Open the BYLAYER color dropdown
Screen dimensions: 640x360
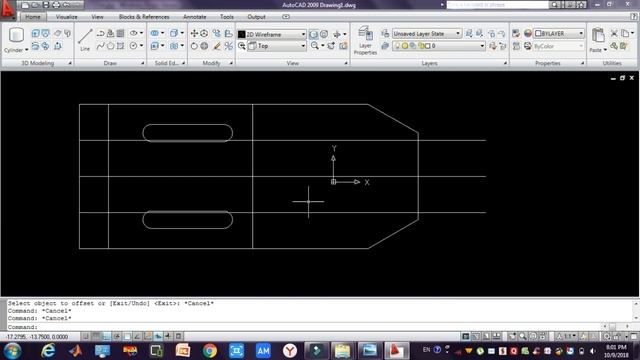coord(559,33)
